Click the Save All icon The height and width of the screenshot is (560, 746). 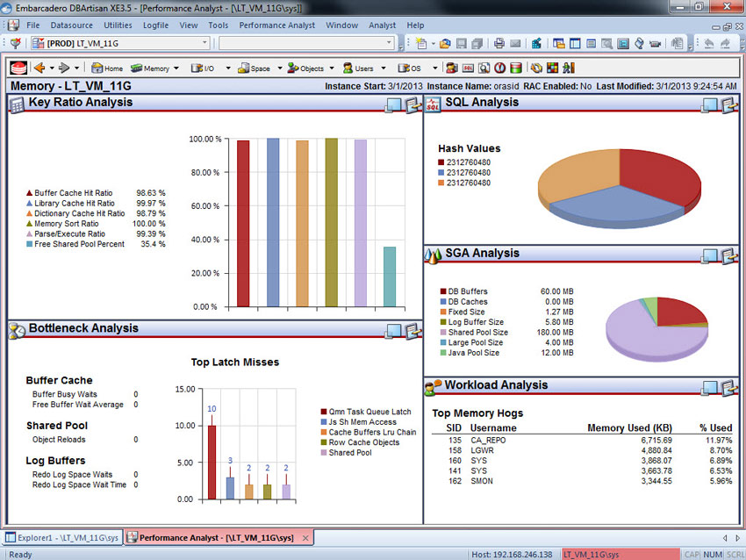coord(477,44)
